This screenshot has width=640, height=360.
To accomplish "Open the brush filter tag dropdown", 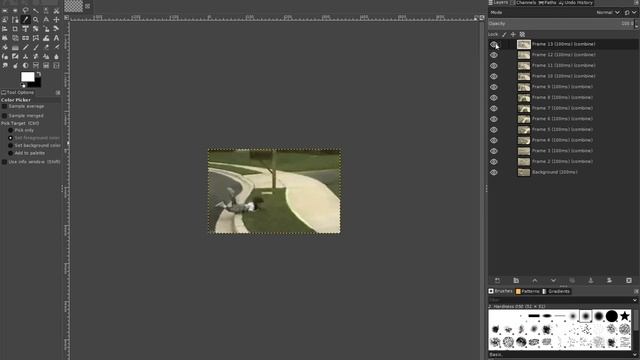I will [x=635, y=300].
